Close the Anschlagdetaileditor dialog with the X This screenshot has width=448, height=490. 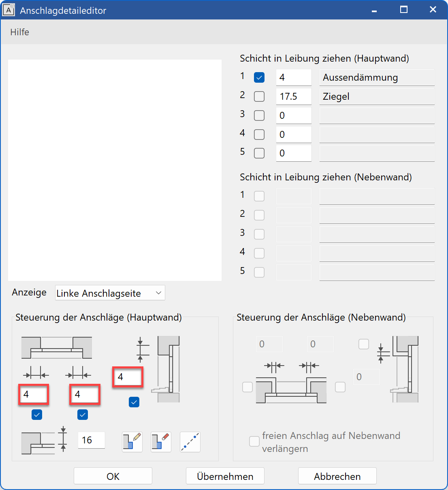pos(433,10)
